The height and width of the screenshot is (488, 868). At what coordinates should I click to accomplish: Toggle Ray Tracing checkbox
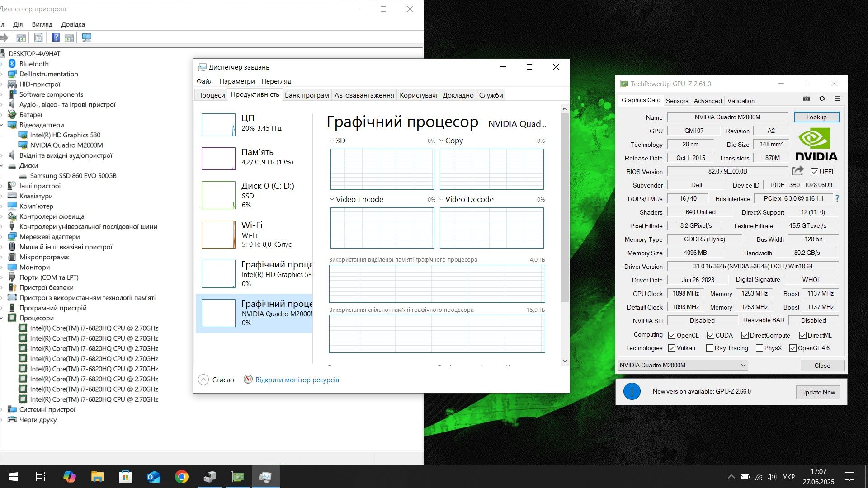pyautogui.click(x=710, y=348)
